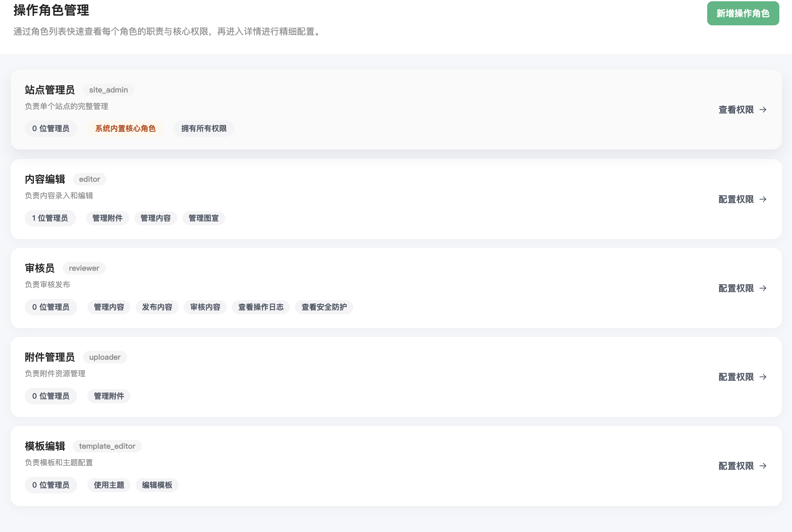Click arrow icon in 内容编辑 row
Screen dimensions: 792x532
point(763,199)
